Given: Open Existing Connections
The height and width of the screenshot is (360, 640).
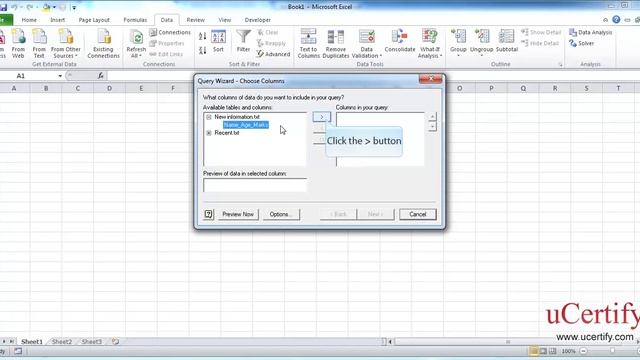Looking at the screenshot, I should click(x=103, y=44).
